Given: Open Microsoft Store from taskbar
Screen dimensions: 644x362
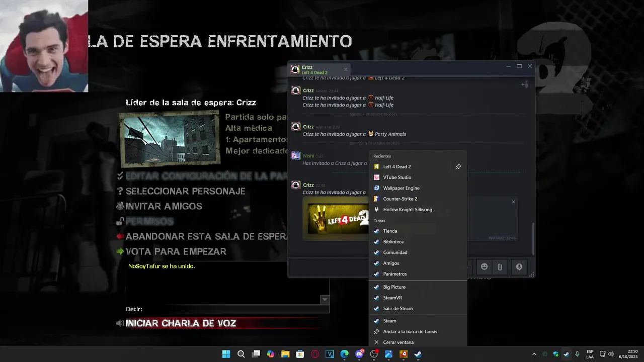Looking at the screenshot, I should click(300, 354).
